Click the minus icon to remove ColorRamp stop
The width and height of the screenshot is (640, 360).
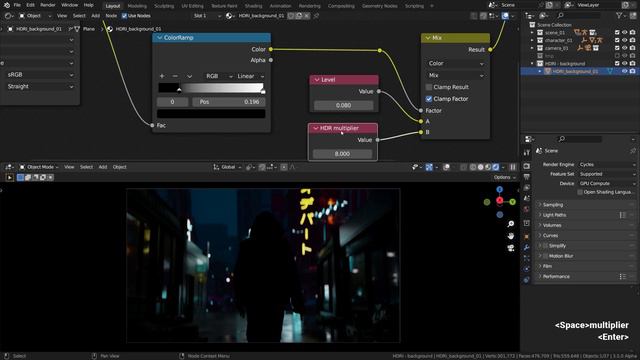[x=175, y=76]
